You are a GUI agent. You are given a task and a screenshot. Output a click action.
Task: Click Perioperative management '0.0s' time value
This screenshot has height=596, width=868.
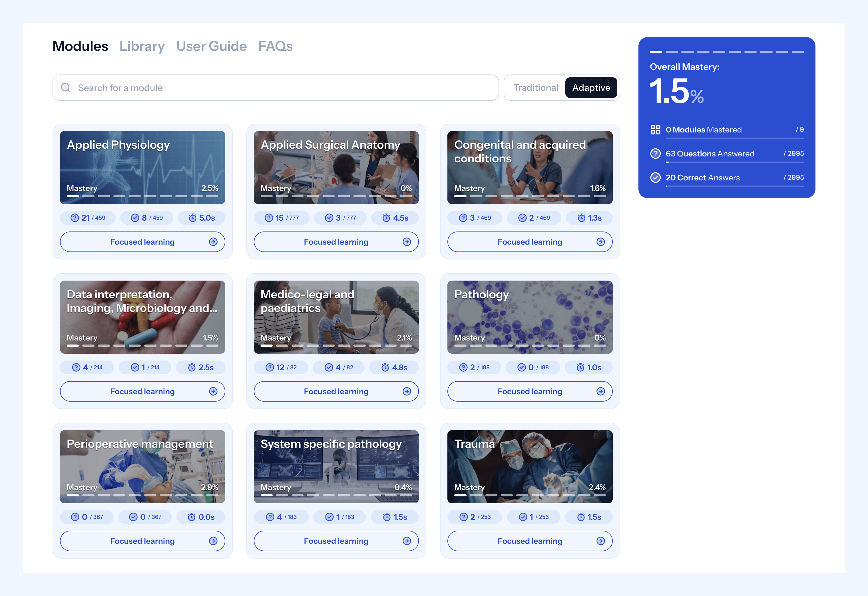(206, 517)
